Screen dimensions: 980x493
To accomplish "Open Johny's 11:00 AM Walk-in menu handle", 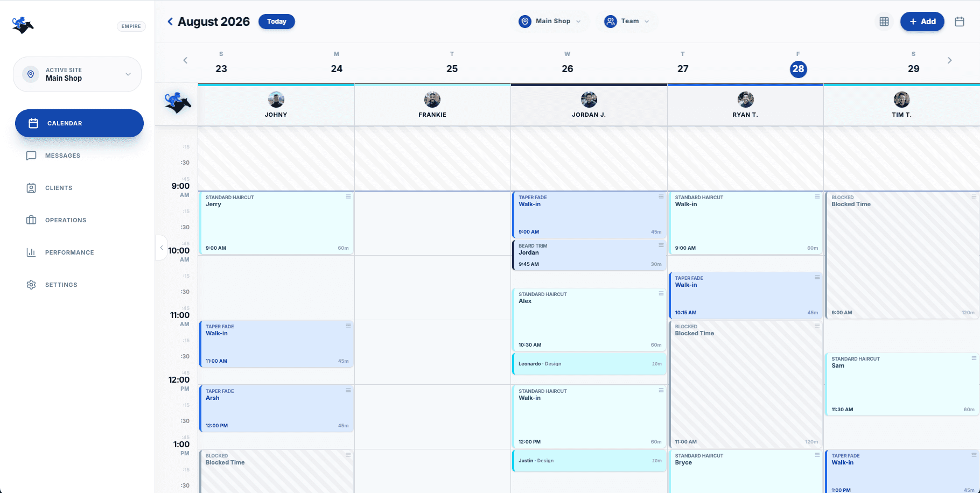I will point(348,326).
